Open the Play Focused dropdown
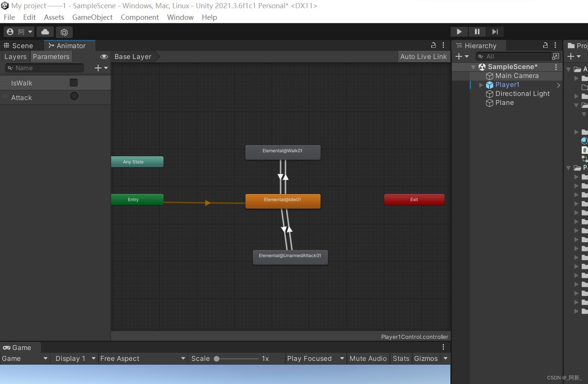The height and width of the screenshot is (384, 588). 316,358
